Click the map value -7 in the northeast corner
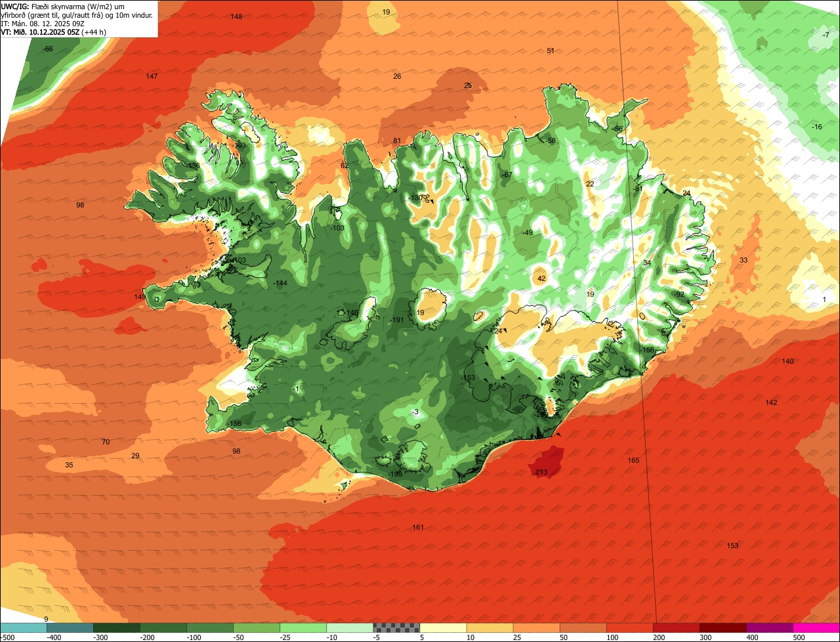Screen dimensions: 840x642 point(826,35)
